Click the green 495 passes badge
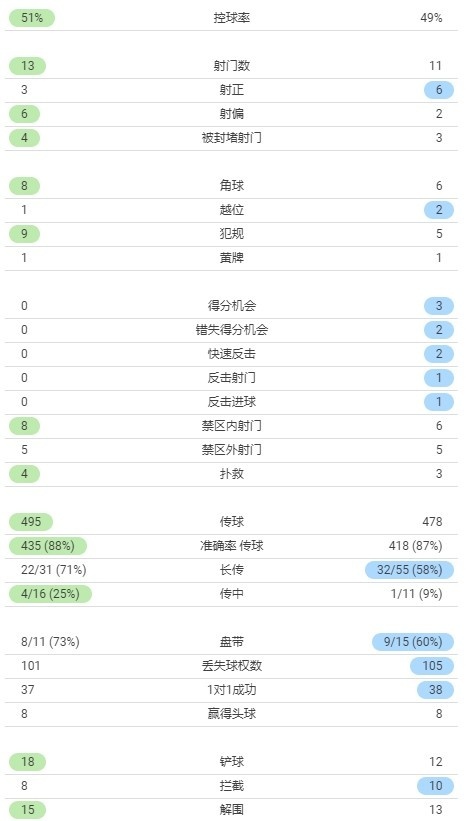 [31, 522]
